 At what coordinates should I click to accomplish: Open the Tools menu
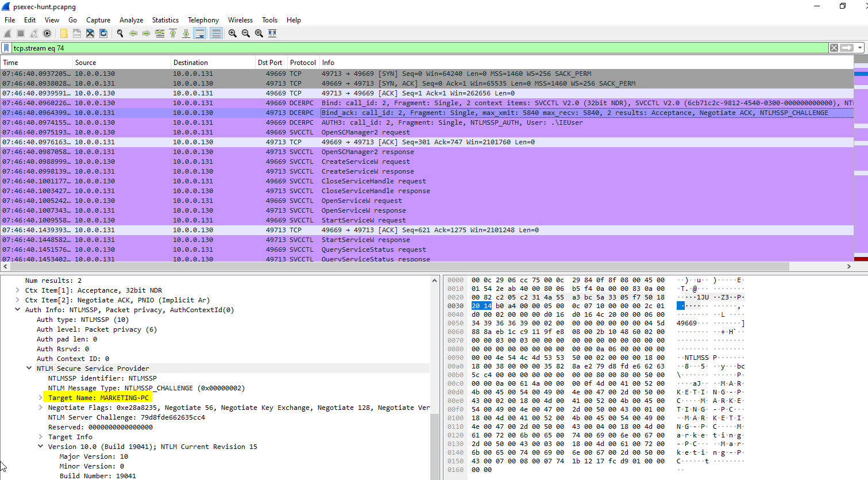(x=269, y=20)
